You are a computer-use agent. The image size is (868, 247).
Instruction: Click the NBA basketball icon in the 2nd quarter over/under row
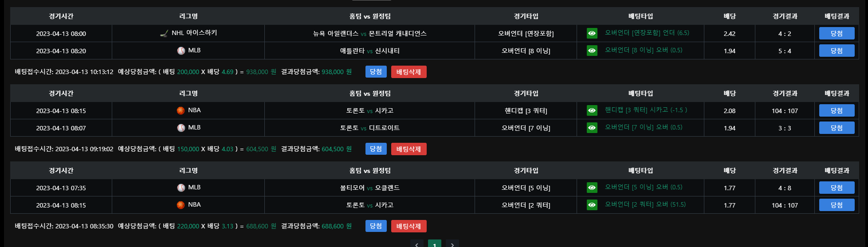[181, 205]
